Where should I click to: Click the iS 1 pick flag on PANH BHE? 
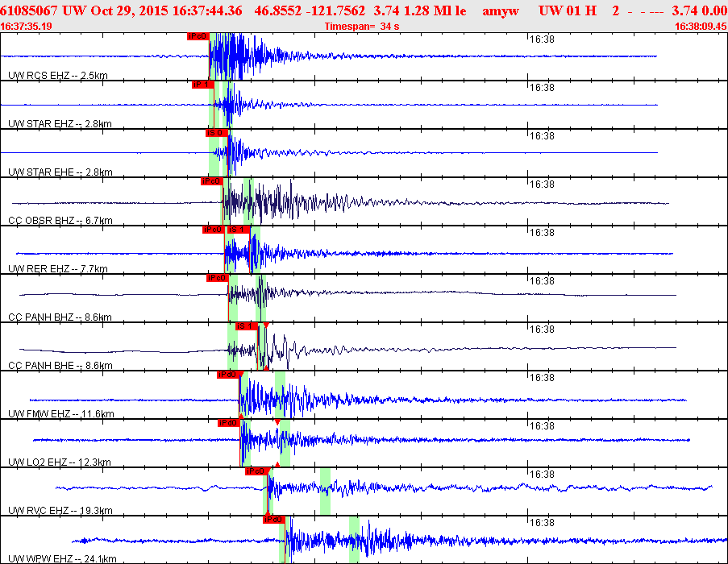(247, 326)
